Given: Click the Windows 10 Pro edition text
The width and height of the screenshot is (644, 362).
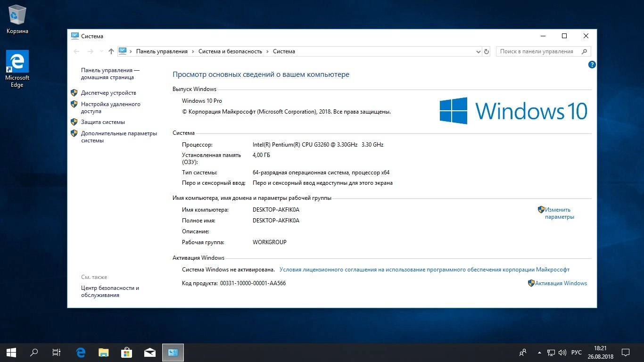Looking at the screenshot, I should pyautogui.click(x=202, y=101).
